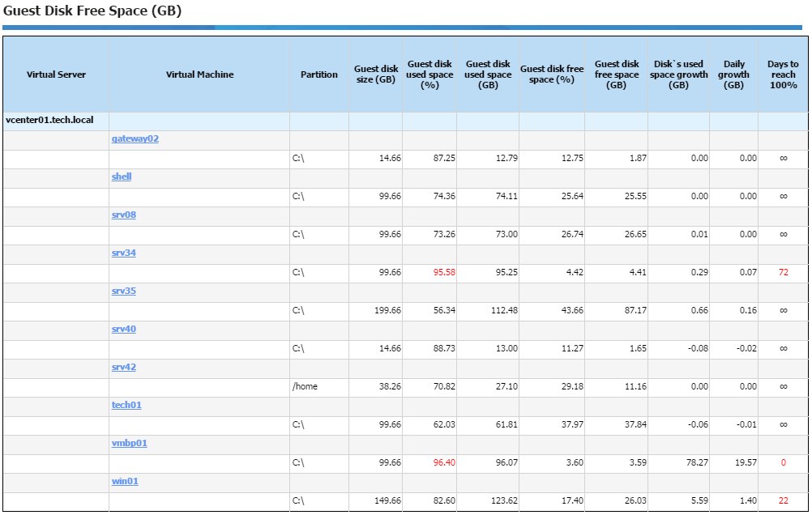Image resolution: width=812 pixels, height=515 pixels.
Task: Click the Daily growth (GB) header
Action: pos(734,74)
